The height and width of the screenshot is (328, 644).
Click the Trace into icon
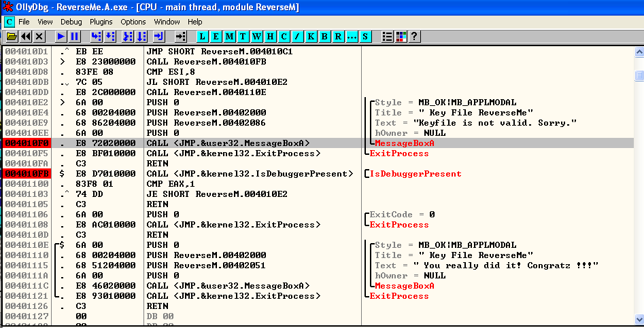pyautogui.click(x=128, y=37)
